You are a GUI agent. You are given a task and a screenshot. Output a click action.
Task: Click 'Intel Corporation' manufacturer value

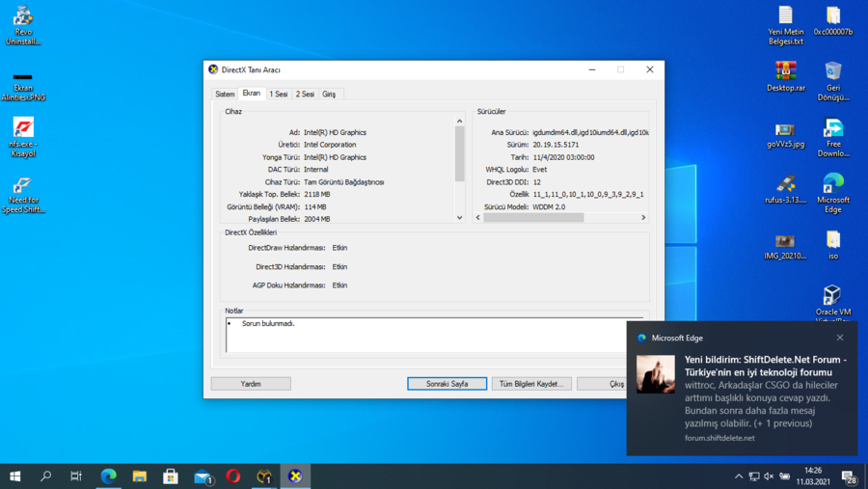[x=330, y=145]
